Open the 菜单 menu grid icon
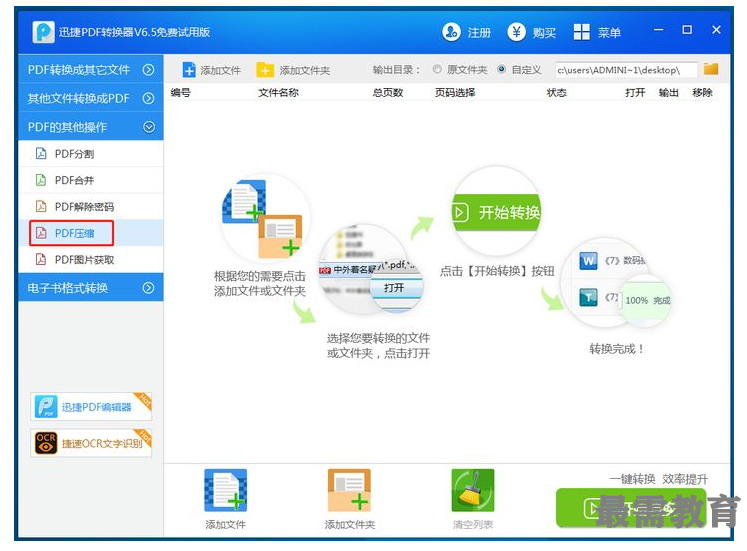Viewport: 747px width, 551px height. click(582, 32)
